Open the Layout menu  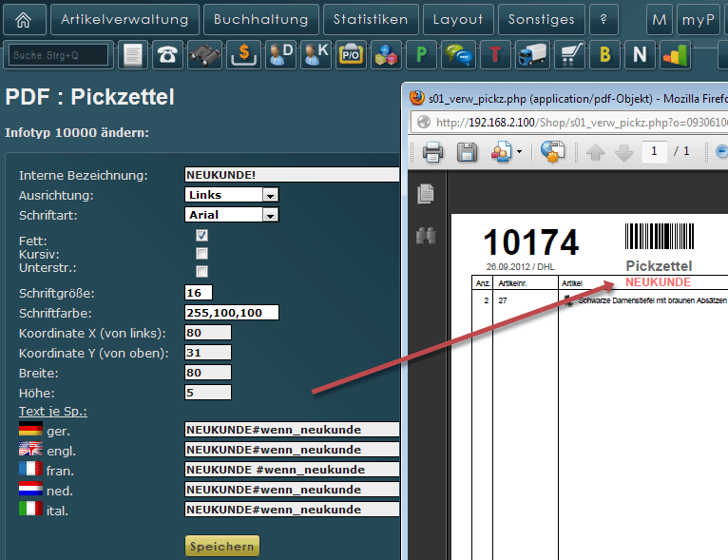pos(458,20)
